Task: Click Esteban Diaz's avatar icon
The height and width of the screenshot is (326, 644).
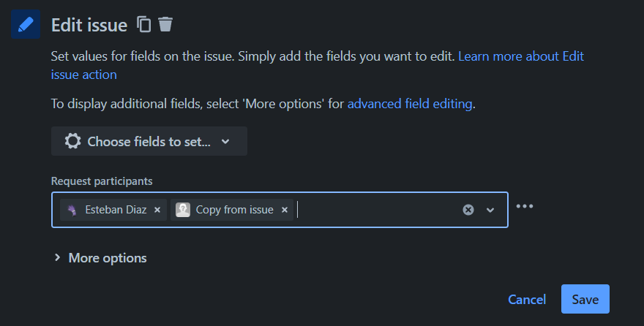Action: 72,210
